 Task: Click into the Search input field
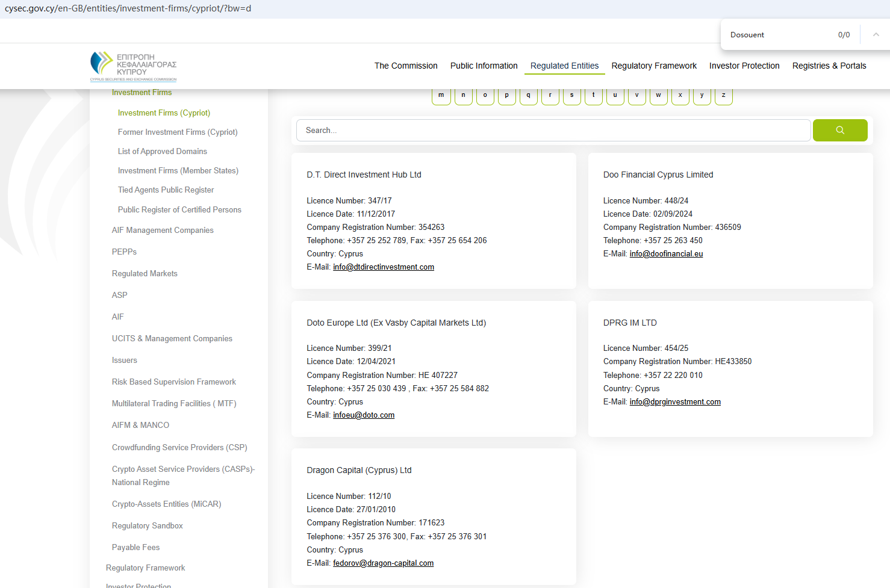point(553,130)
